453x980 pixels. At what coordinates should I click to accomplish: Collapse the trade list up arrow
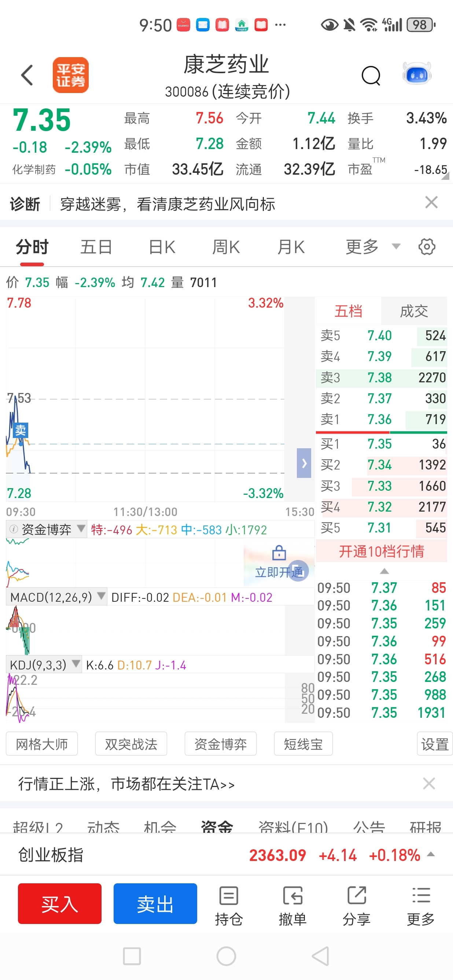[384, 571]
